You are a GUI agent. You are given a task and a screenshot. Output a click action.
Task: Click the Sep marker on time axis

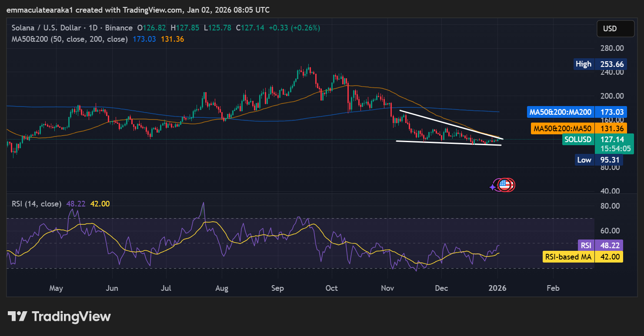[x=277, y=288]
